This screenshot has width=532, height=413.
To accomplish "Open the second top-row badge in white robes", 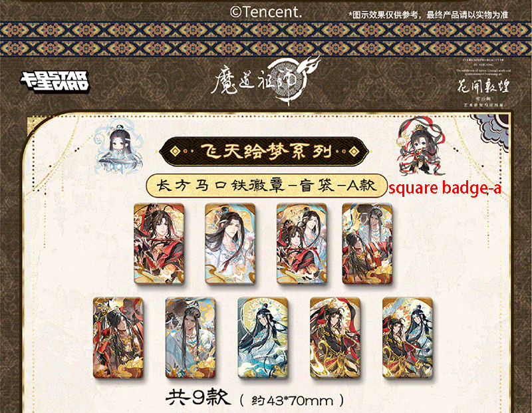I will coord(230,243).
